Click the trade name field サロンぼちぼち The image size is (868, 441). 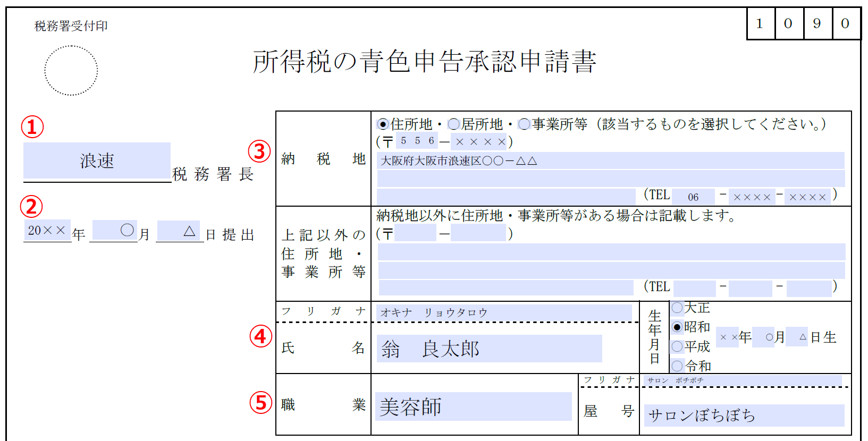[x=744, y=415]
